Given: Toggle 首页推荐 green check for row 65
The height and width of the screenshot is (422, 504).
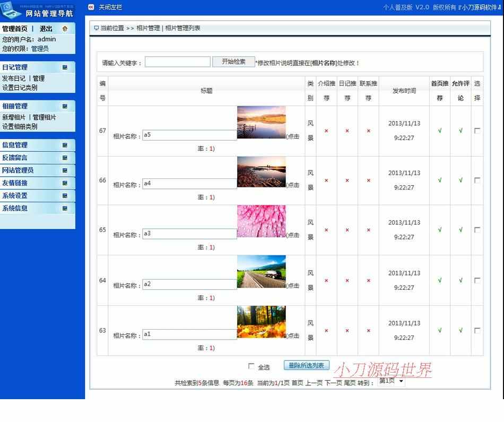Looking at the screenshot, I should coord(440,230).
